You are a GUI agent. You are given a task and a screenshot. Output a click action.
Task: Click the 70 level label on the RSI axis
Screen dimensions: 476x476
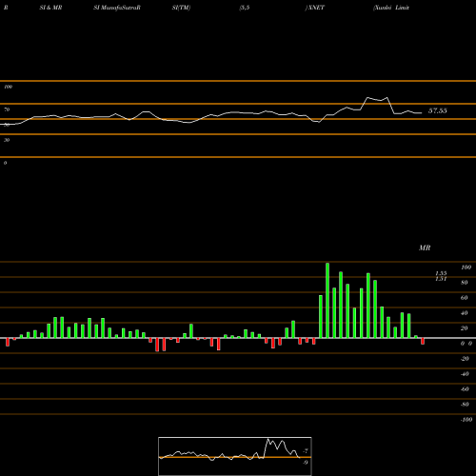tap(7, 109)
